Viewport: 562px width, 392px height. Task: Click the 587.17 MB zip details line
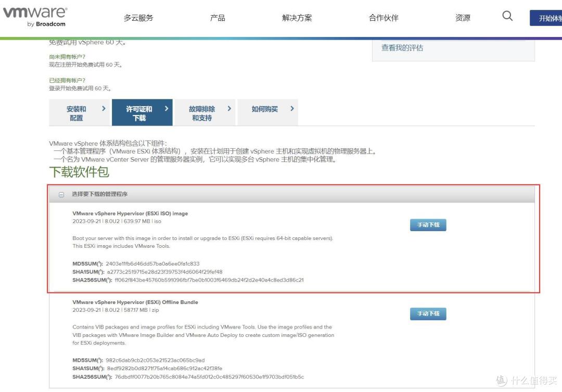pyautogui.click(x=116, y=310)
